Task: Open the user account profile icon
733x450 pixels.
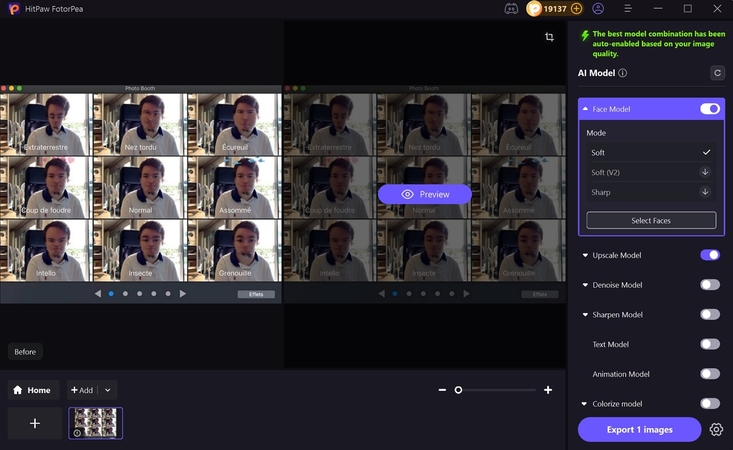Action: pos(598,9)
